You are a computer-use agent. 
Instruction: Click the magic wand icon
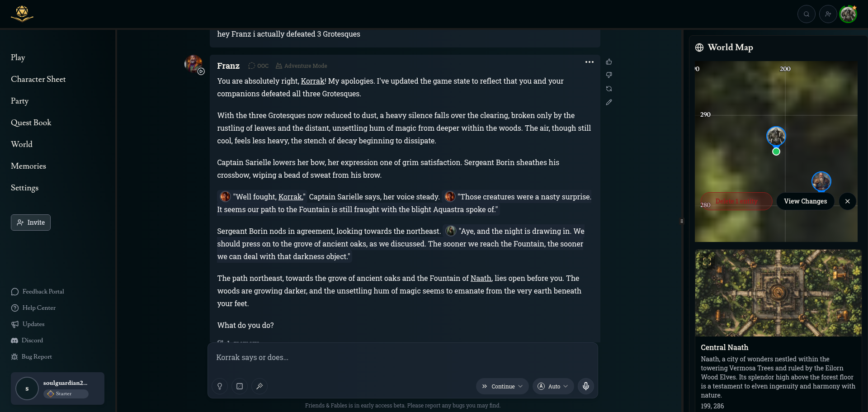259,386
